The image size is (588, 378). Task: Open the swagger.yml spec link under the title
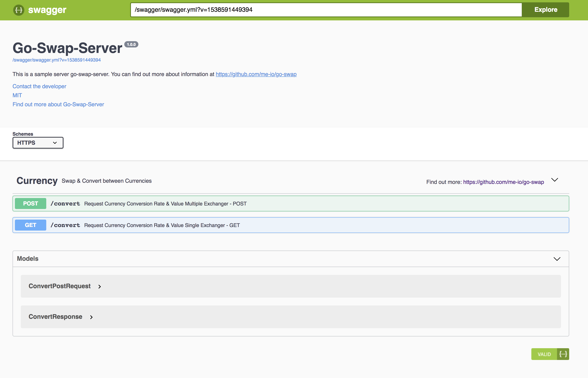coord(57,60)
